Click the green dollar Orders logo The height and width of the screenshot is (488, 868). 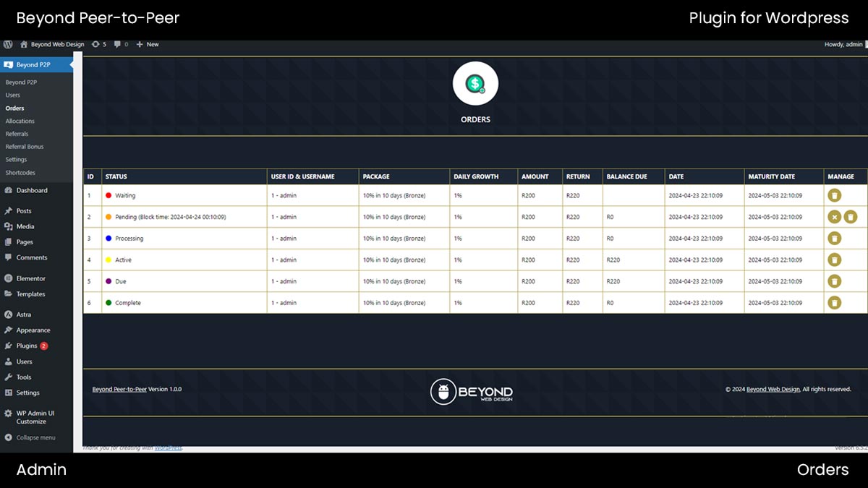point(475,85)
